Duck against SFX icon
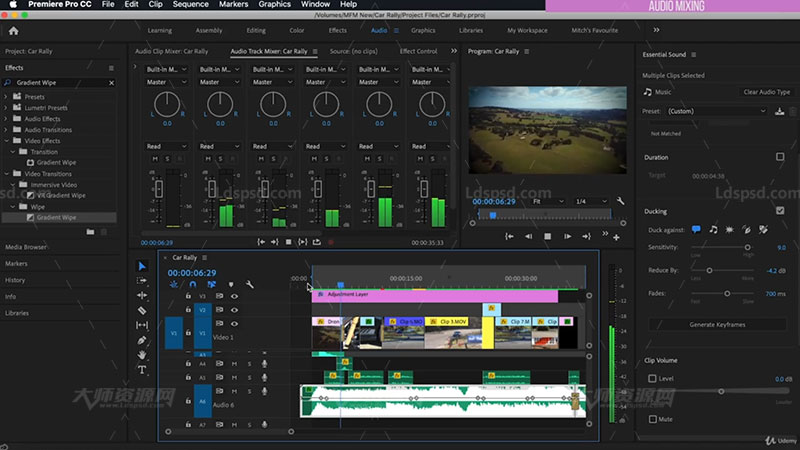The width and height of the screenshot is (800, 450). pos(730,230)
